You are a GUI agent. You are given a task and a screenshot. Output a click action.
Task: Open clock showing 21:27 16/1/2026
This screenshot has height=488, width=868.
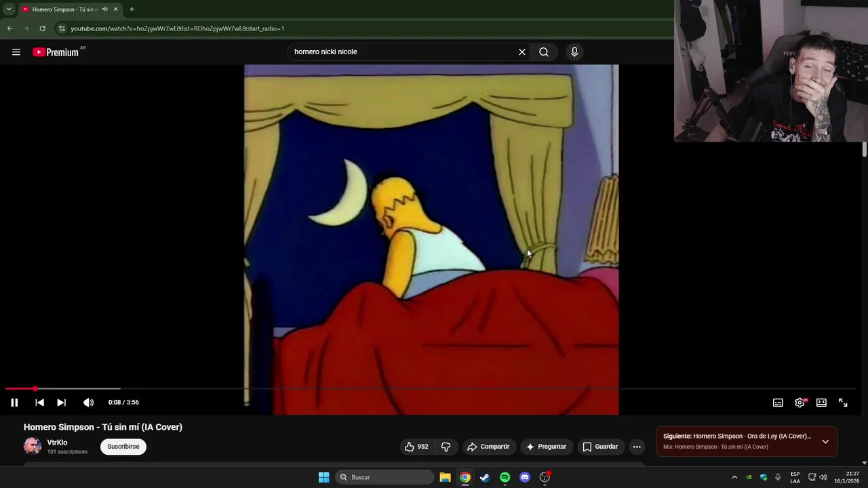(847, 477)
